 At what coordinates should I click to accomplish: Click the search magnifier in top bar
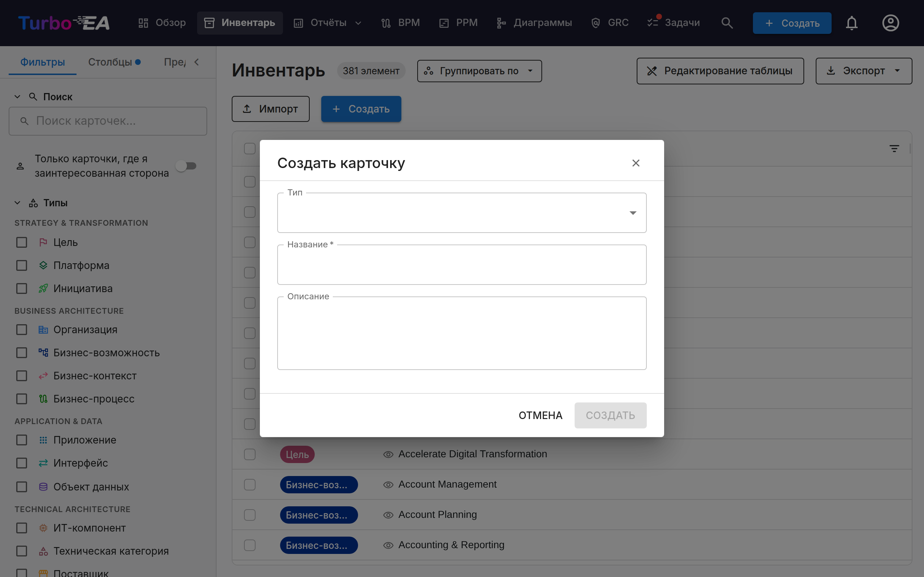727,23
